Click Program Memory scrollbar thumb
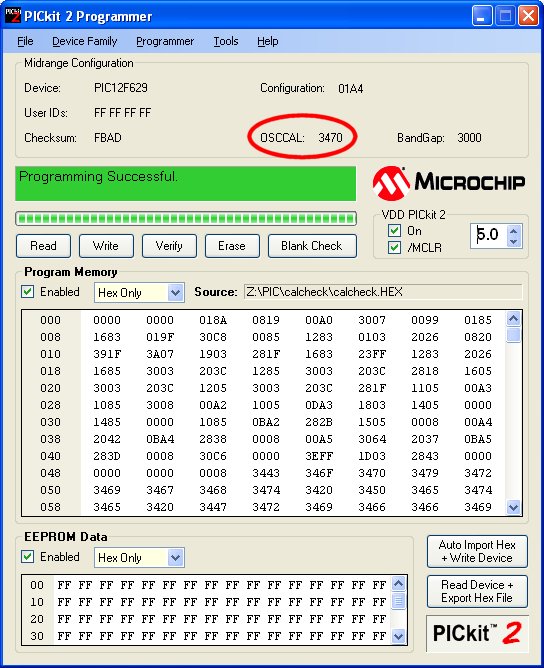The image size is (544, 668). [x=513, y=335]
